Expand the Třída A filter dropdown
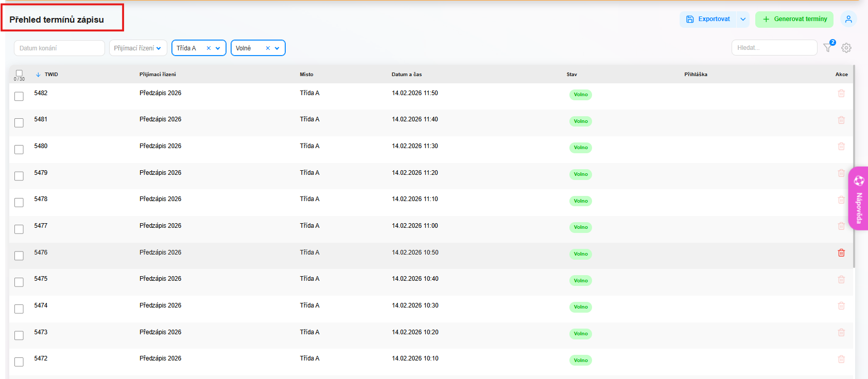868x379 pixels. coord(218,48)
